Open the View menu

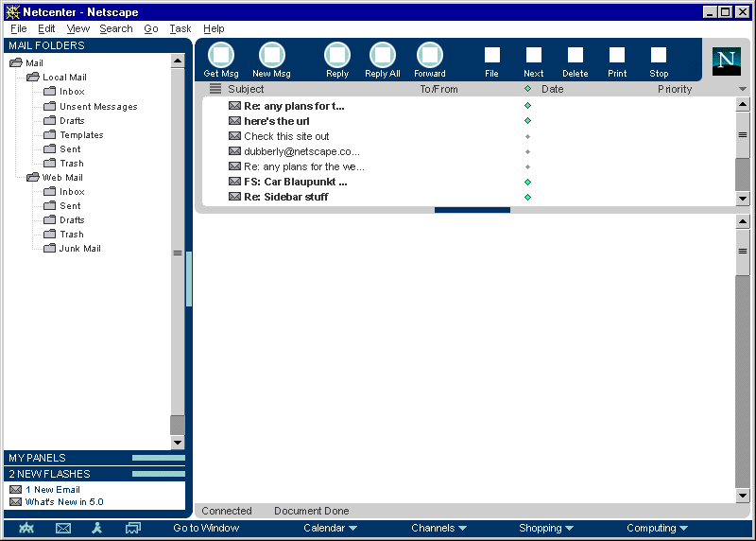pos(78,28)
